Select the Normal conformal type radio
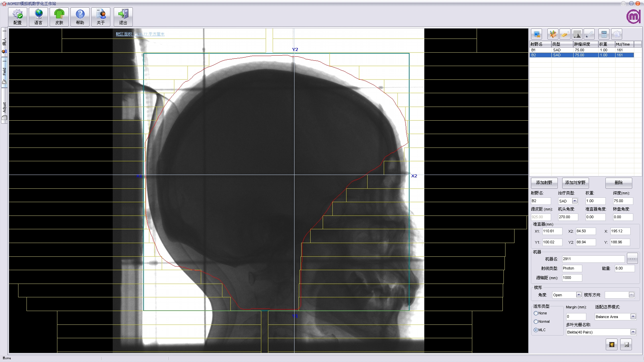Image resolution: width=644 pixels, height=362 pixels. (x=536, y=321)
